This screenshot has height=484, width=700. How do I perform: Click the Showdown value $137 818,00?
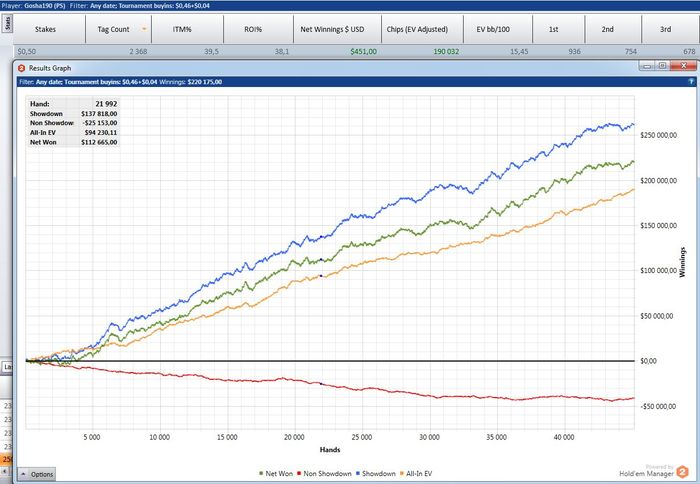click(x=99, y=114)
